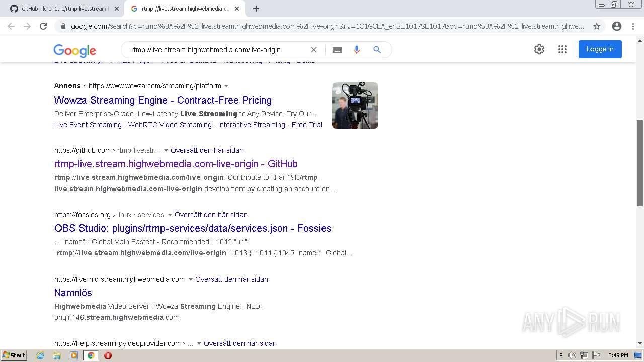The image size is (644, 362).
Task: Open the Chrome profile avatar
Action: click(617, 26)
